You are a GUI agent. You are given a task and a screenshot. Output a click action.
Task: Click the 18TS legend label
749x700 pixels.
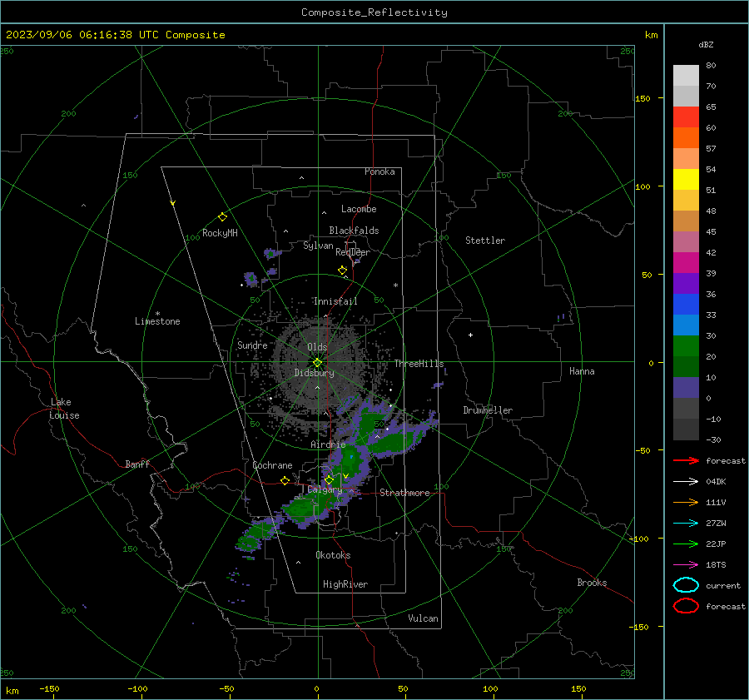(716, 565)
